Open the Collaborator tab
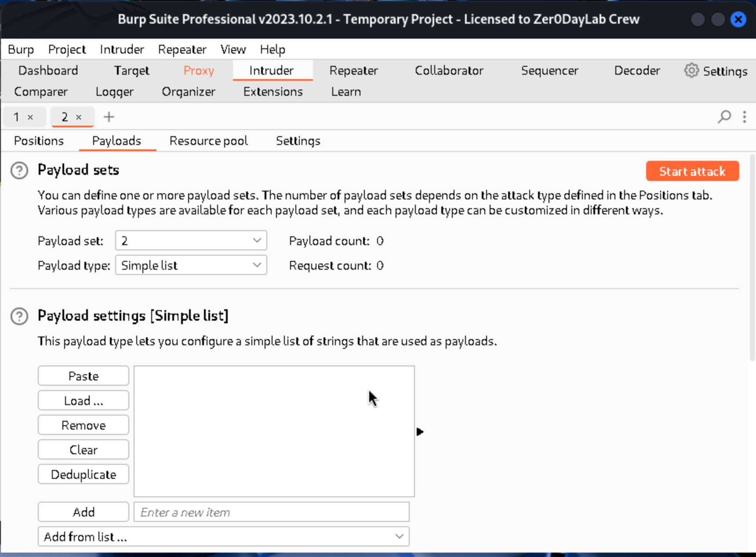 (x=449, y=70)
